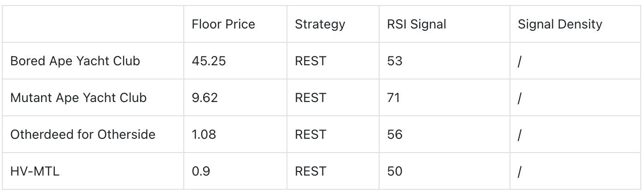Select the Otherdeed for Otherside row label
Viewport: 644px width, 193px height.
point(82,134)
